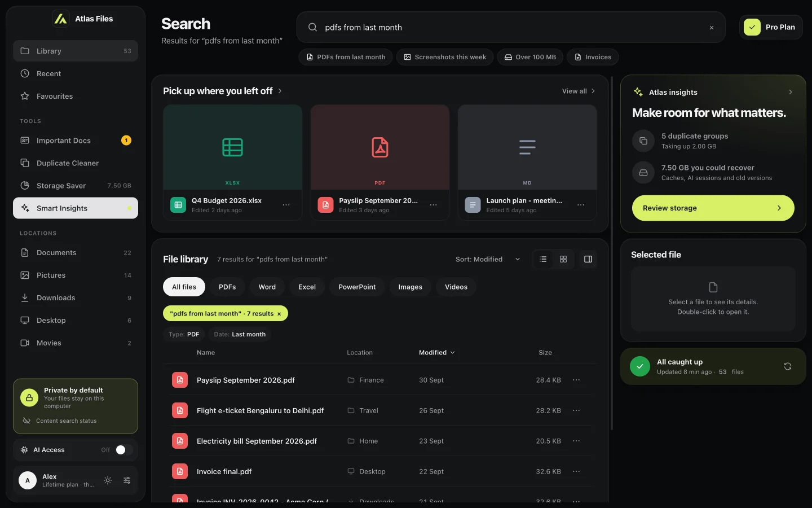Click the View all link

click(x=579, y=91)
